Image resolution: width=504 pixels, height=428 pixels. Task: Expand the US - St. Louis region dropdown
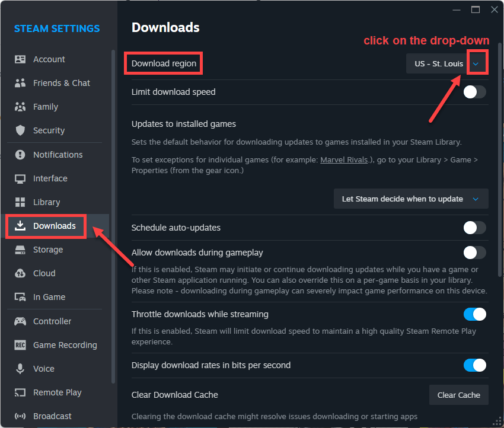[447, 63]
